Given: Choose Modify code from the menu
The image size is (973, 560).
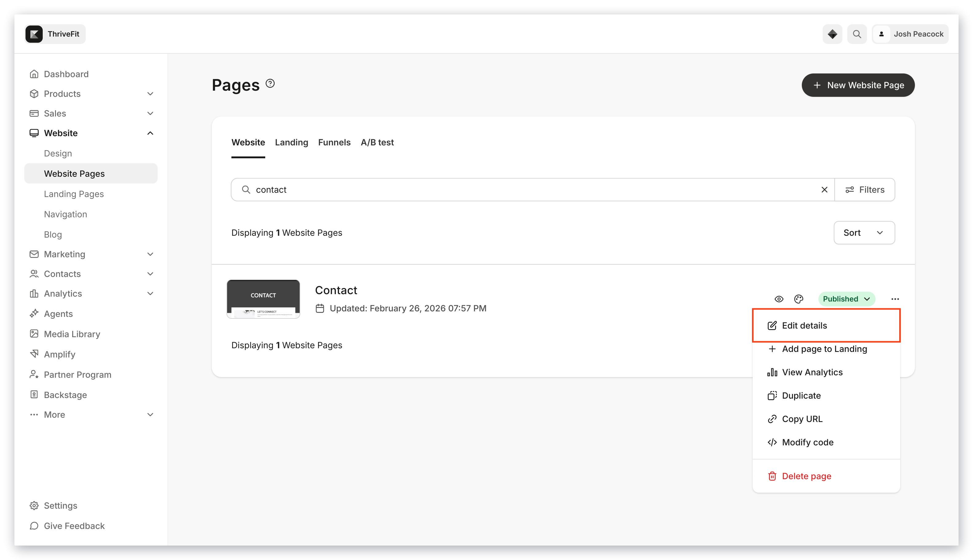Looking at the screenshot, I should point(826,442).
